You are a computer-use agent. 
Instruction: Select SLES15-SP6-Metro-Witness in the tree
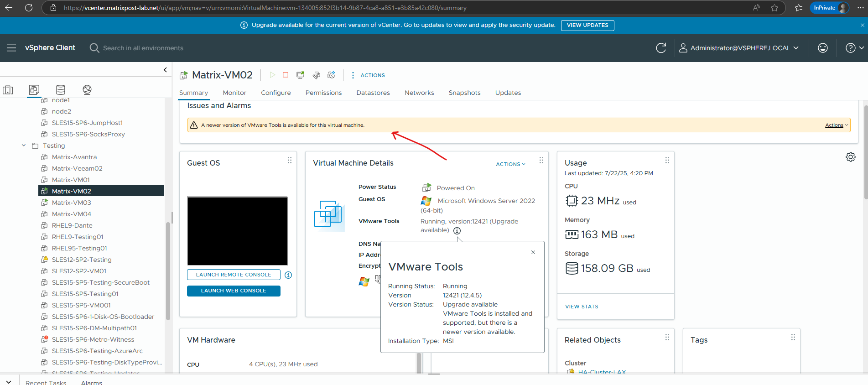point(93,339)
